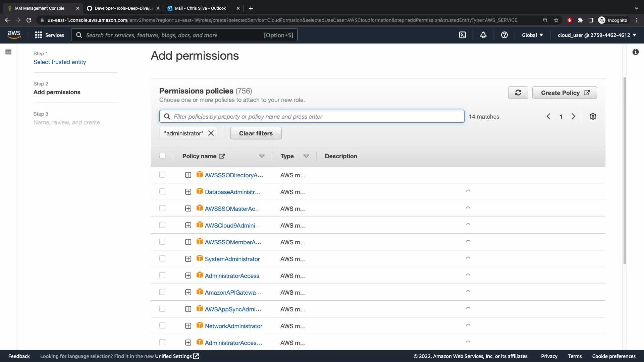The width and height of the screenshot is (644, 362).
Task: Remove the "administrator" filter tag
Action: [211, 133]
